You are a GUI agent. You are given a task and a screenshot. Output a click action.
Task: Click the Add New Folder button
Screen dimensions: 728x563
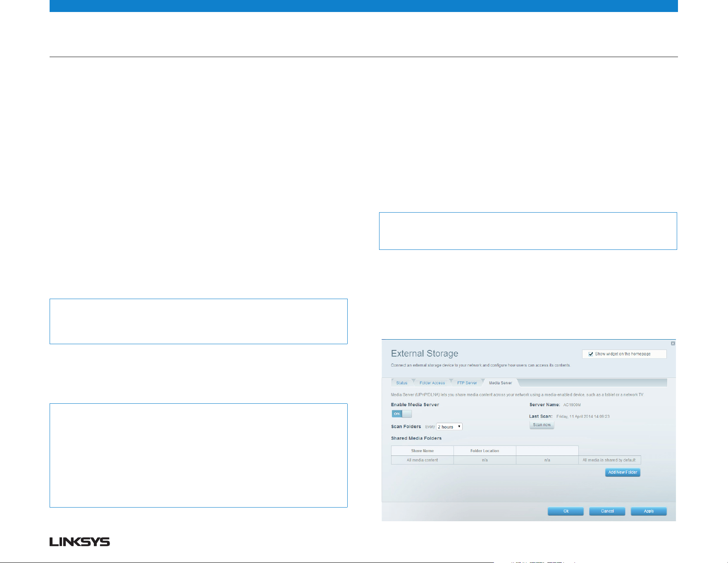pyautogui.click(x=623, y=472)
